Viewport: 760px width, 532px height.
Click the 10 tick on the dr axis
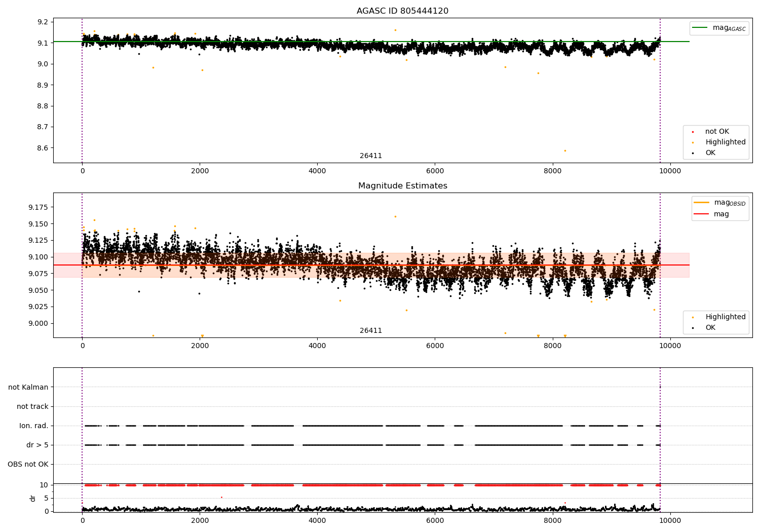point(44,485)
